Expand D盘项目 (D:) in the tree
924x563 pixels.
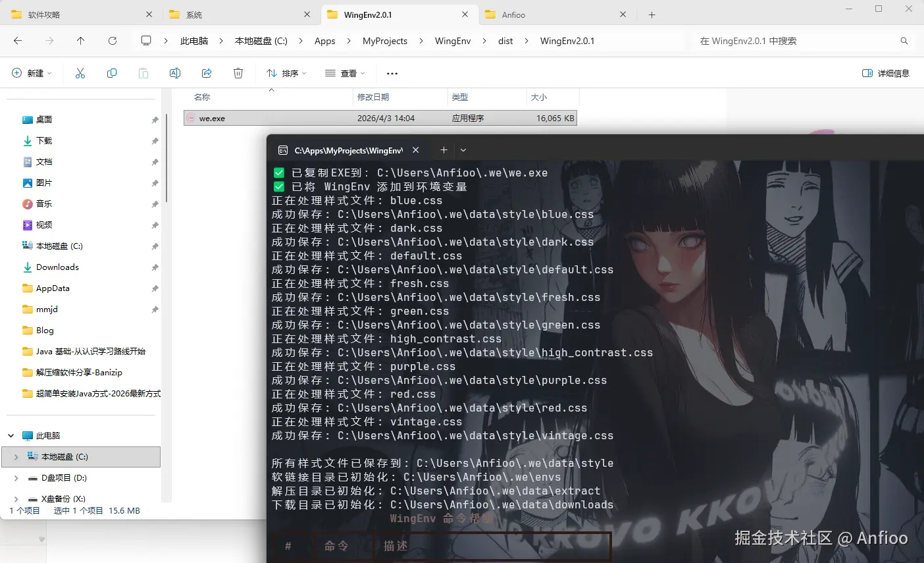point(16,478)
